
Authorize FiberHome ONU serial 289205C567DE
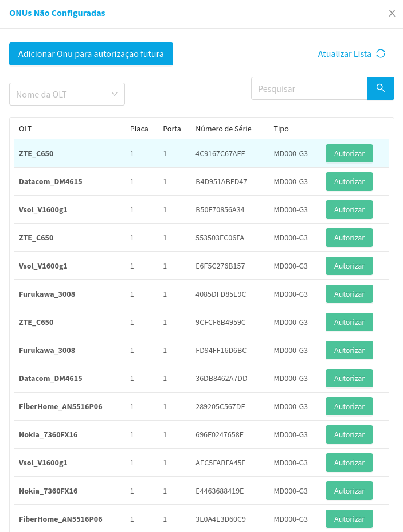coord(349,407)
